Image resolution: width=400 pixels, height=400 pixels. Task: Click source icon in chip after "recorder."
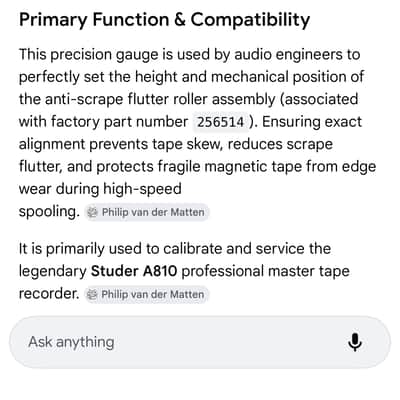click(92, 295)
